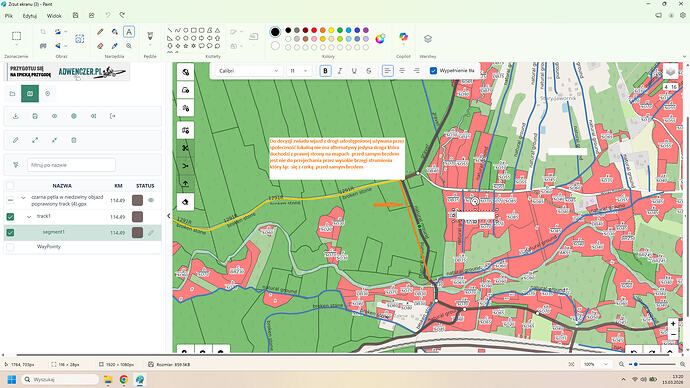Click the WayPointy checkbox in the pasted screenshot
Viewport: 690px width, 388px height.
(10, 247)
